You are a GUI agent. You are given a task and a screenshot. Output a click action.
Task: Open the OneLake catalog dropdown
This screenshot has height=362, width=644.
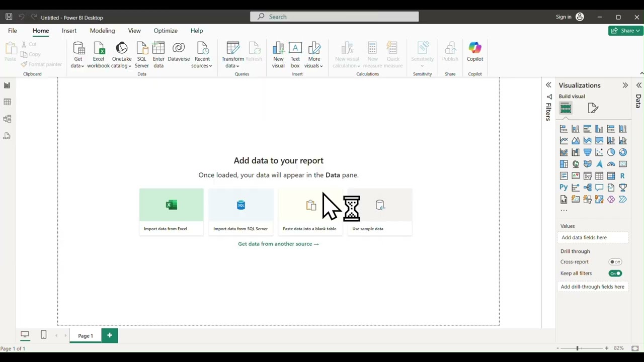tap(121, 55)
